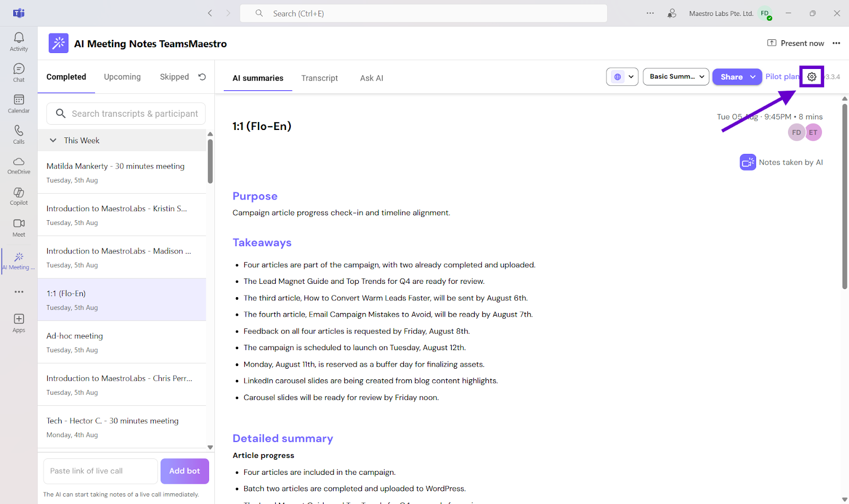Open Introduction to MaestroLabs - Kristin meeting

pos(122,215)
